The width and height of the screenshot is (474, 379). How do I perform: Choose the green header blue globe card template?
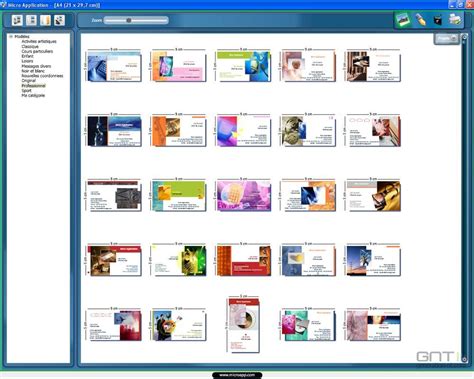click(244, 66)
